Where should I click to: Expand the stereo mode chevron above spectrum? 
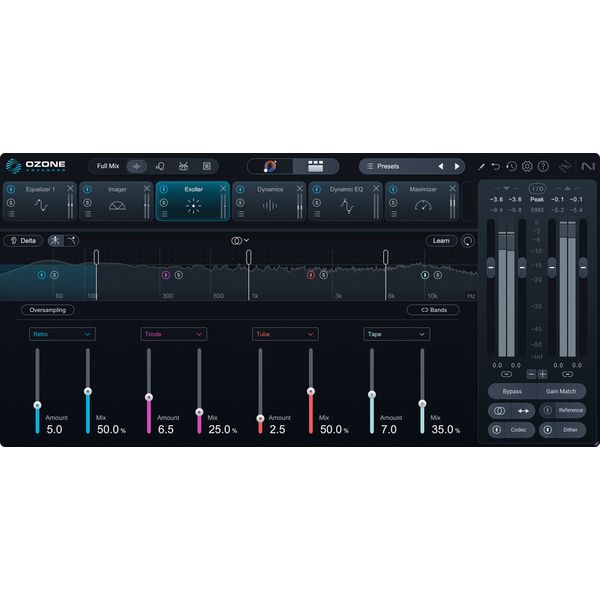click(x=246, y=240)
